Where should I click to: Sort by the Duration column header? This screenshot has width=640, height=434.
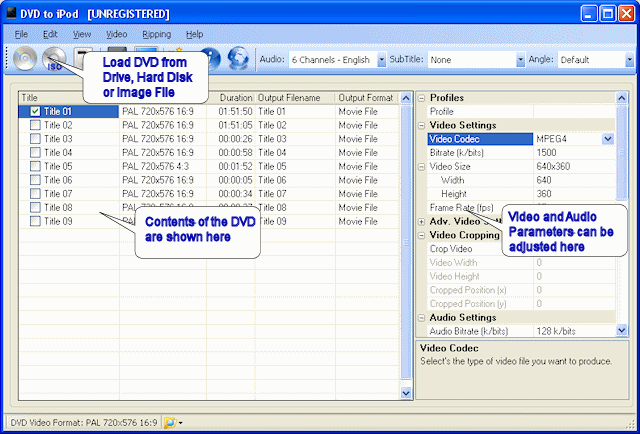236,98
